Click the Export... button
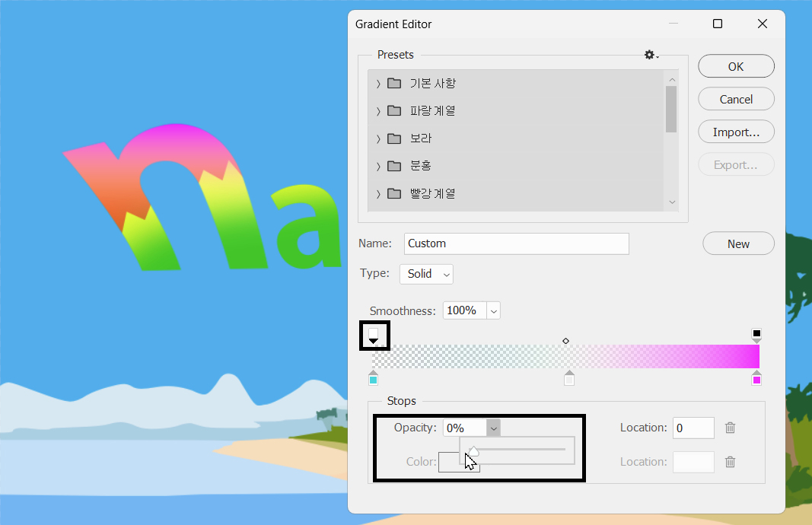812x525 pixels. click(736, 164)
